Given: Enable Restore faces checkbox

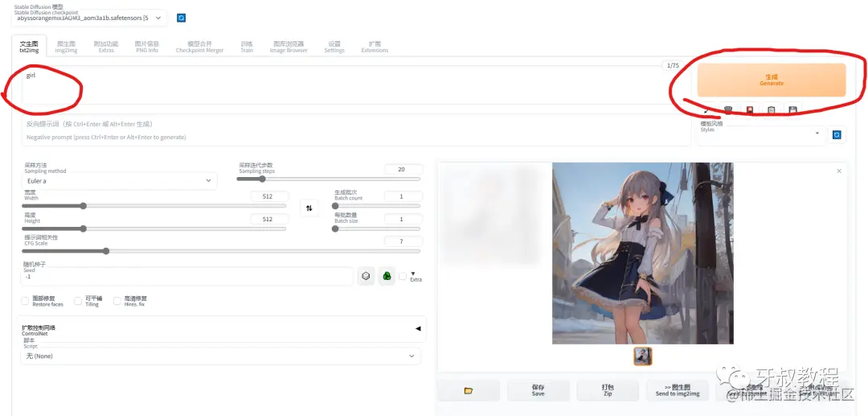Looking at the screenshot, I should (x=25, y=301).
